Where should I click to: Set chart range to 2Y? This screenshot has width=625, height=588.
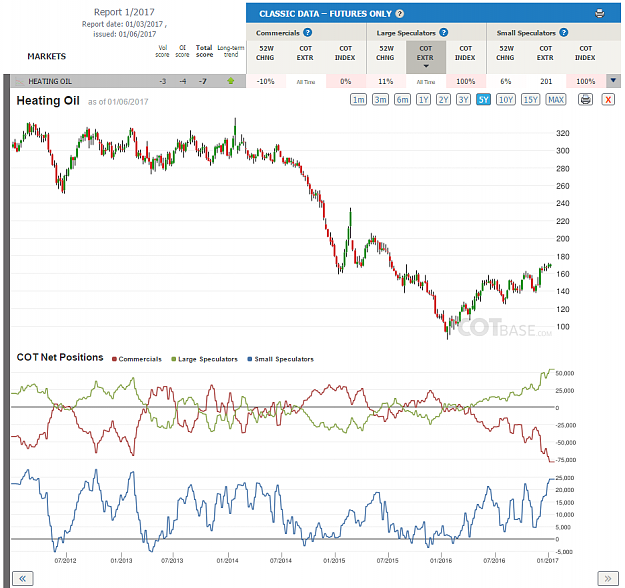click(x=444, y=99)
